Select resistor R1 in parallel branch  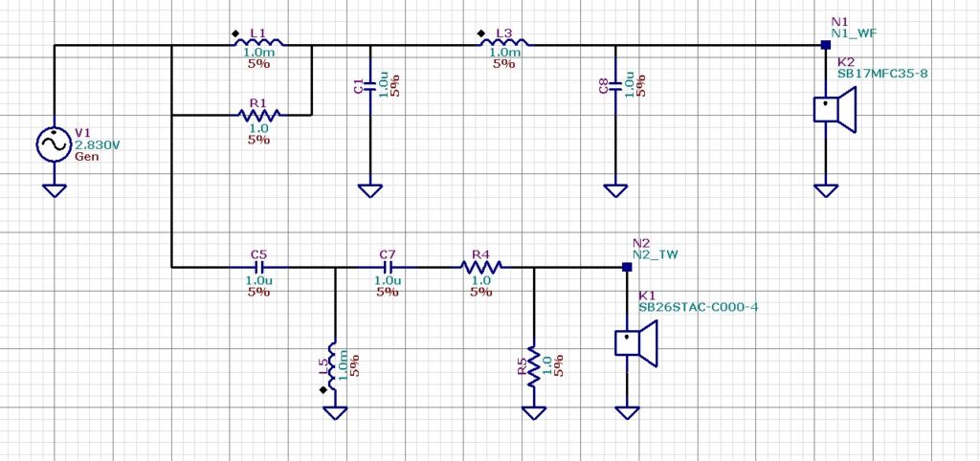258,115
